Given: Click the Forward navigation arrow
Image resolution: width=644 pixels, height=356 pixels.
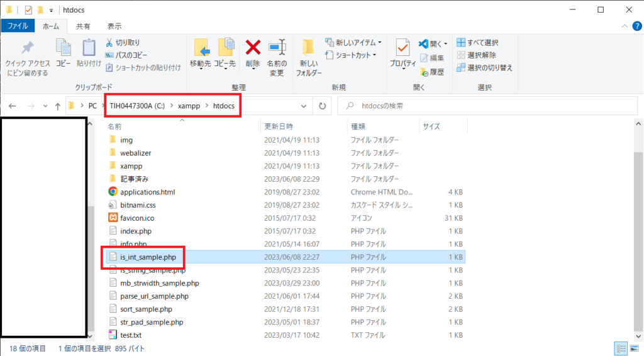Looking at the screenshot, I should click(31, 106).
